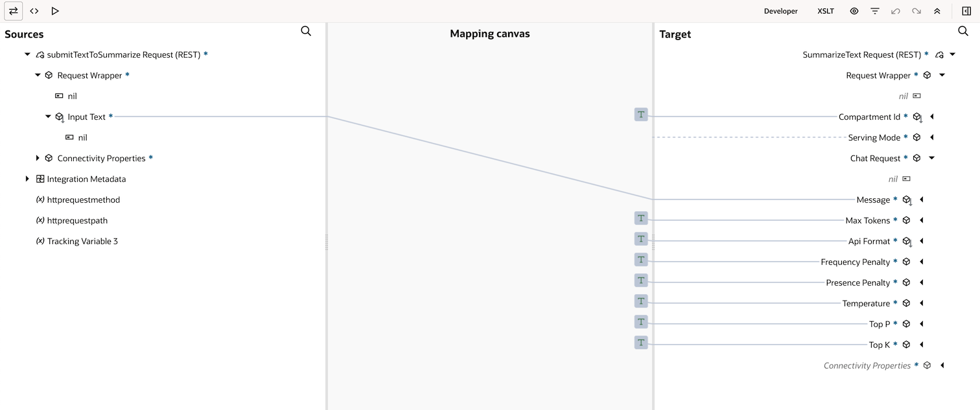Viewport: 980px width, 410px height.
Task: Click the Filter icon in top toolbar
Action: pyautogui.click(x=875, y=11)
